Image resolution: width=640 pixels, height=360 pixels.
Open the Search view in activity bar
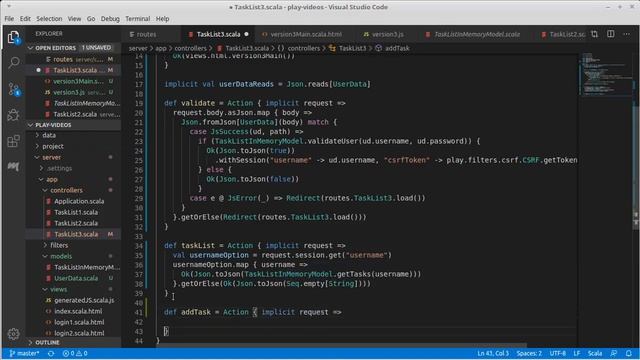(13, 63)
